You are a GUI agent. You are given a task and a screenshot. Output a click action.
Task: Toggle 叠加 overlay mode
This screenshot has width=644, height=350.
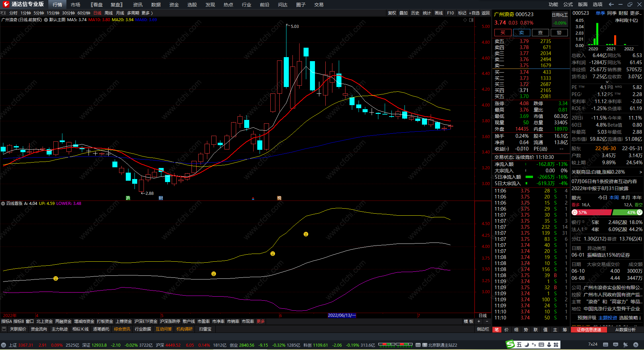pos(404,13)
